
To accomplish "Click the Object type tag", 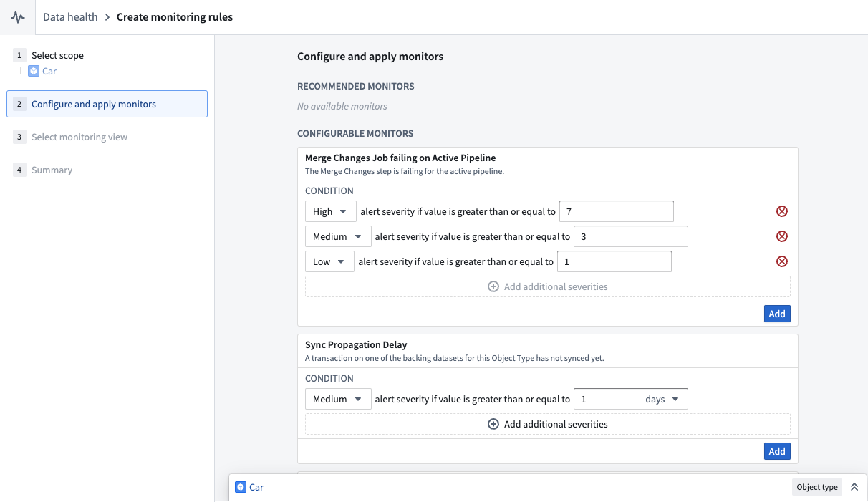I will [817, 487].
